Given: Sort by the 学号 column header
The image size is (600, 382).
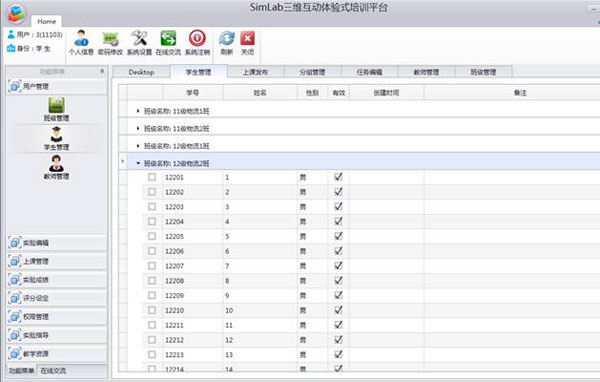Looking at the screenshot, I should click(x=192, y=93).
